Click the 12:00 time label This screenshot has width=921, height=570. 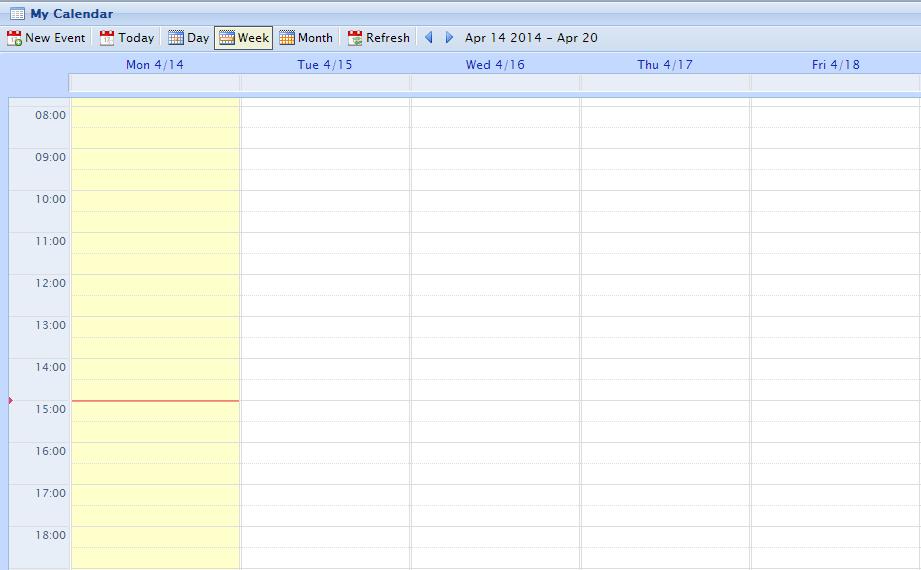coord(51,283)
